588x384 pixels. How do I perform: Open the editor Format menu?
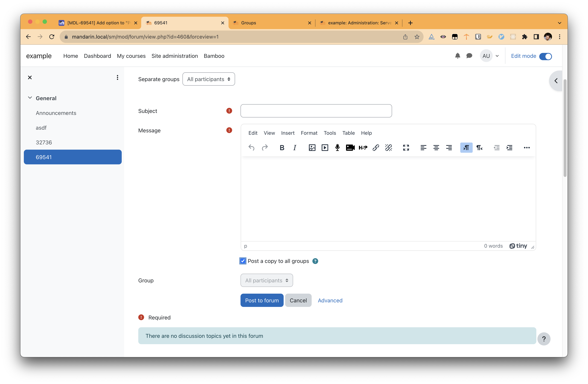tap(309, 133)
